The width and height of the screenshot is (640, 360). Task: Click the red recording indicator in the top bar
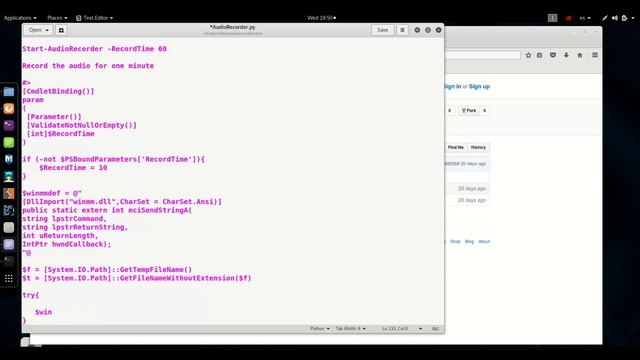coord(568,18)
